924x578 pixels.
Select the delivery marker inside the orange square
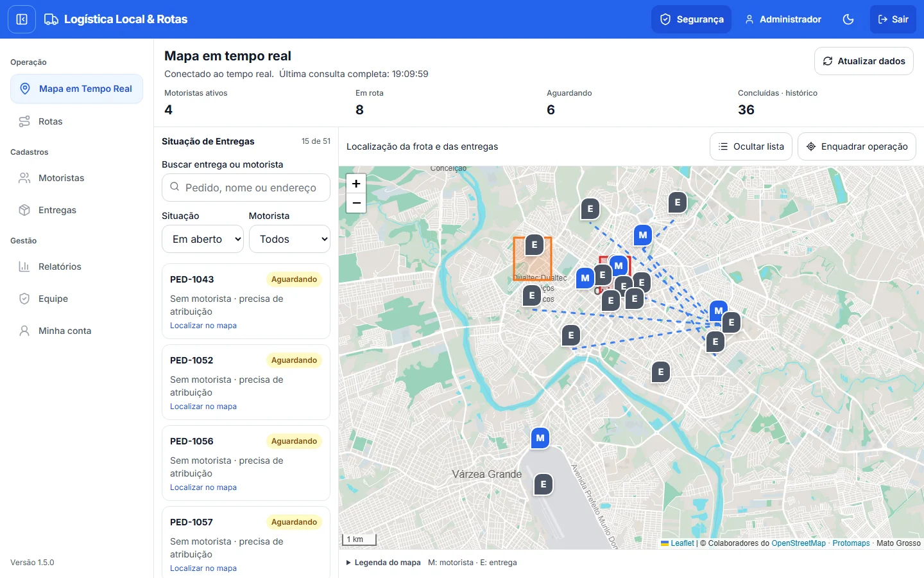[x=535, y=245]
